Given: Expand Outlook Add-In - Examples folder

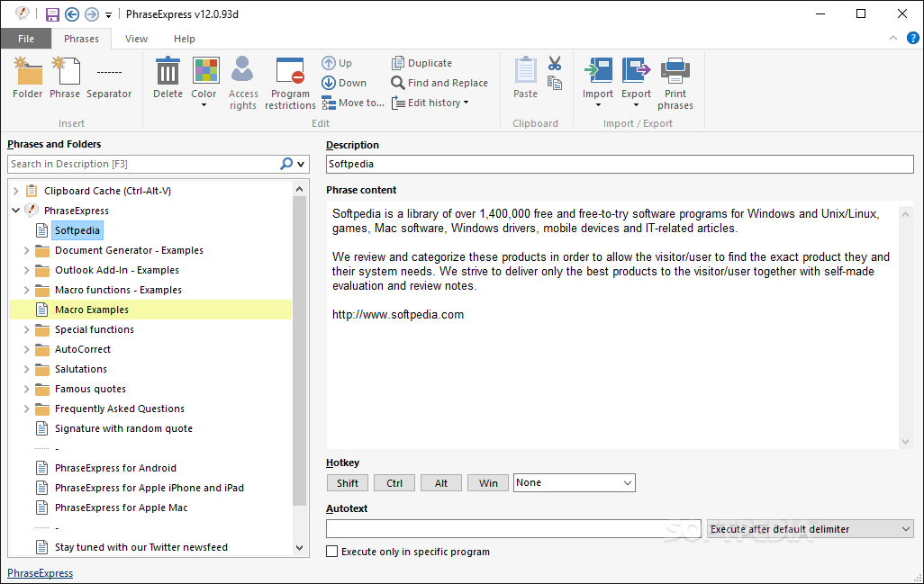Looking at the screenshot, I should tap(26, 270).
